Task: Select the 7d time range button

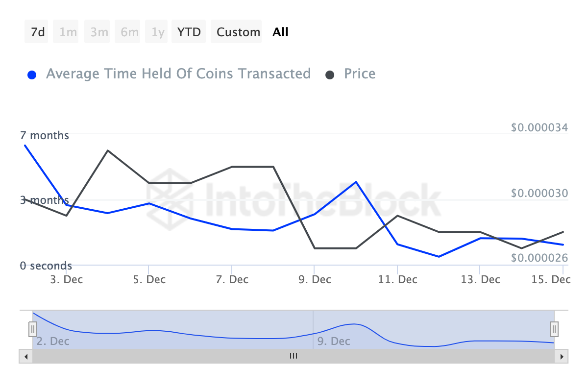Action: click(x=37, y=32)
